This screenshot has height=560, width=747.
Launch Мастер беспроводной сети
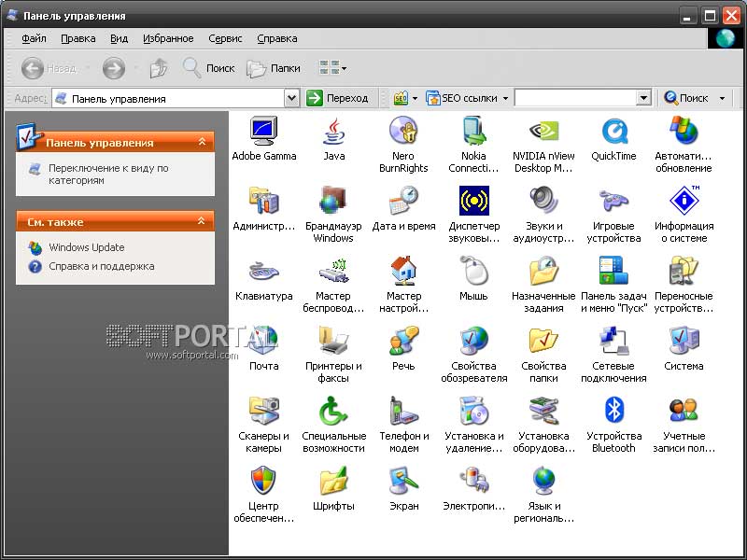pos(333,285)
